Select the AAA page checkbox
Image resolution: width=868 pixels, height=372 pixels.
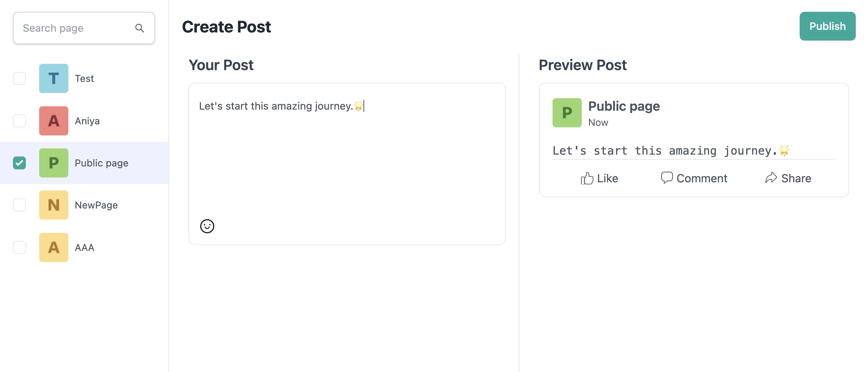point(20,248)
